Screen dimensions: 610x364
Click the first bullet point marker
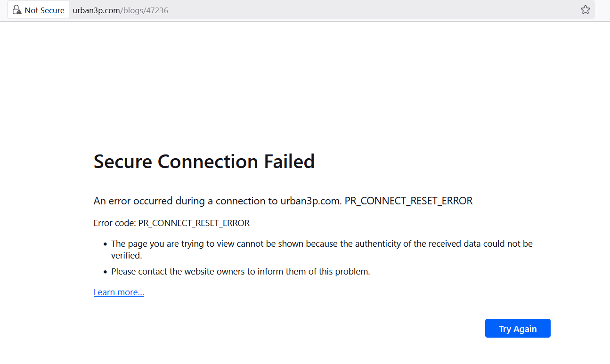(x=106, y=244)
